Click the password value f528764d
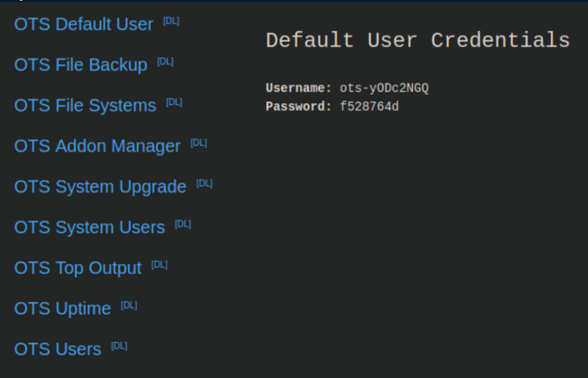The image size is (588, 378). pyautogui.click(x=369, y=107)
